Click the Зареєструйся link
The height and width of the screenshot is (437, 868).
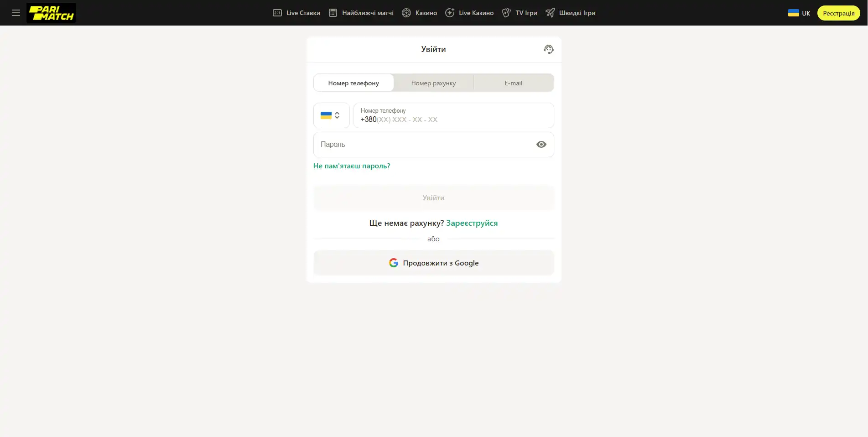click(x=472, y=223)
